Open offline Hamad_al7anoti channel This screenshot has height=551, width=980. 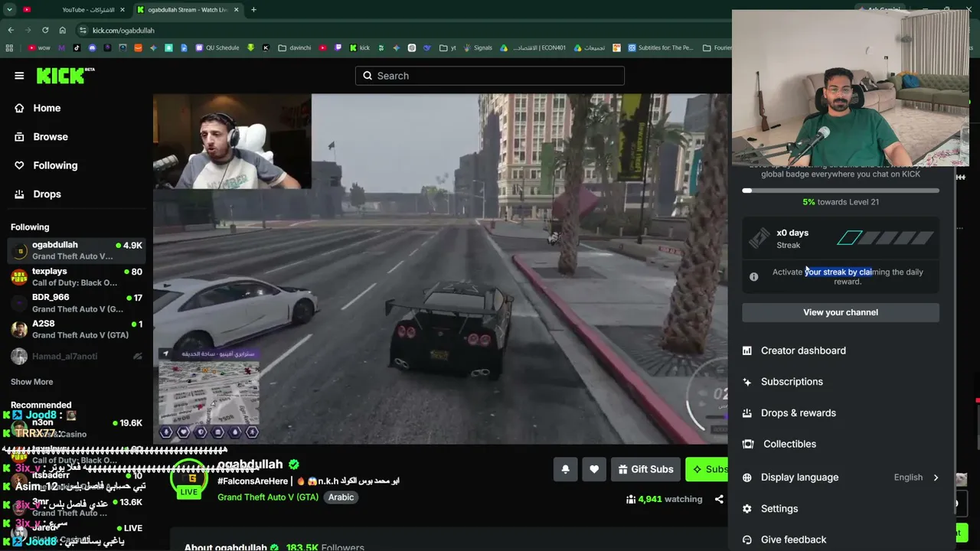click(77, 357)
